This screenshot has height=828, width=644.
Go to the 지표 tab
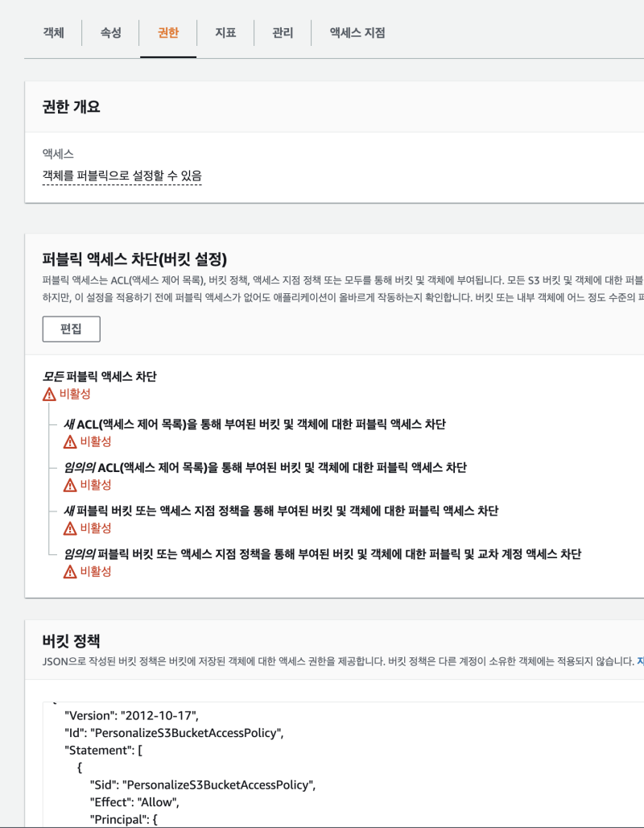tap(225, 33)
